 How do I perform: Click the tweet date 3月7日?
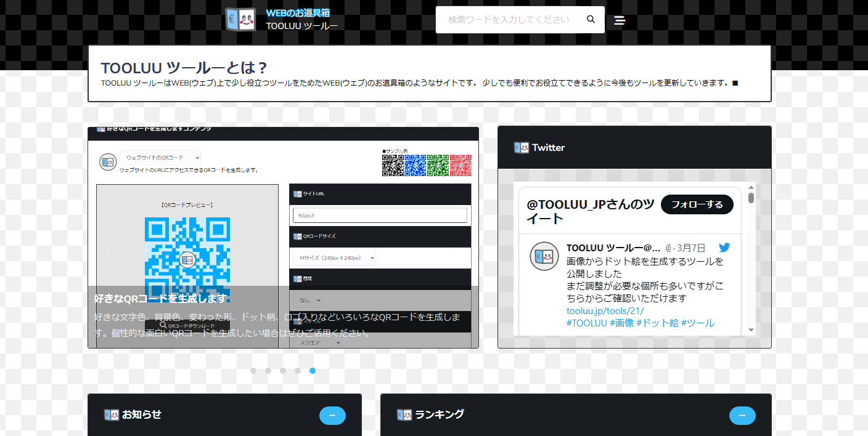click(x=691, y=248)
